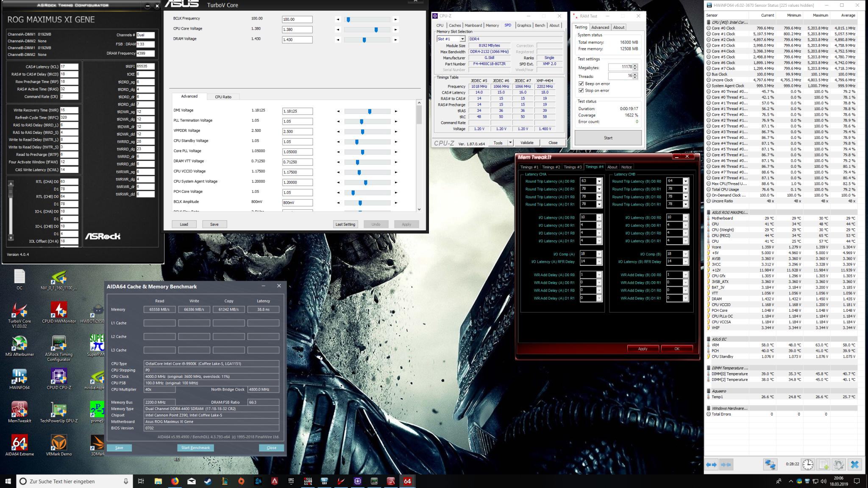Viewport: 868px width, 488px height.
Task: Open CPU-Z Tools dropdown arrow
Action: (x=510, y=143)
